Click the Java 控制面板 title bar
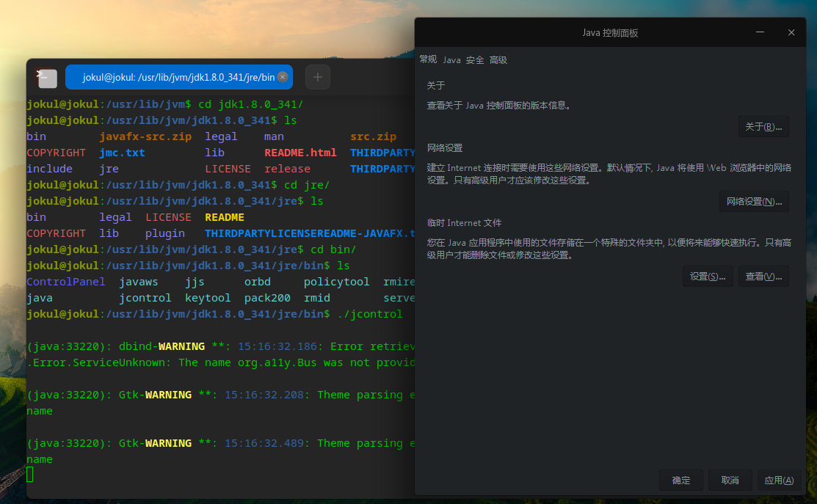 [609, 32]
